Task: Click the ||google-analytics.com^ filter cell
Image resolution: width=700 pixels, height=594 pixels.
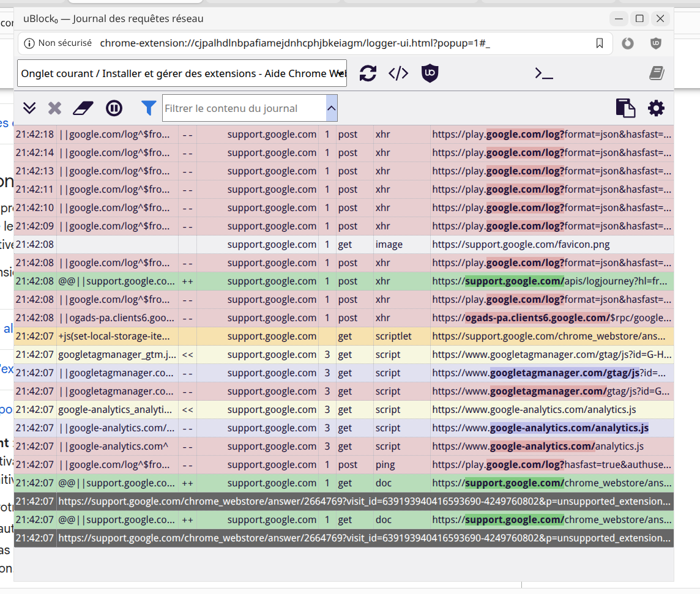Action: (x=117, y=447)
